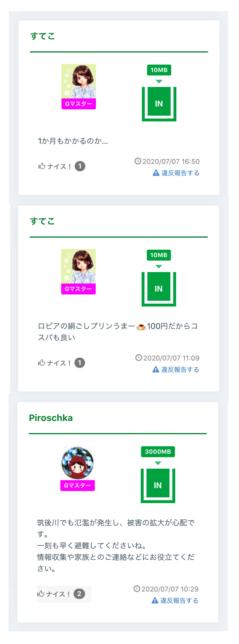The height and width of the screenshot is (644, 239).
Task: Click the clock icon beside 2020/07/07 16:50
Action: pyautogui.click(x=138, y=161)
